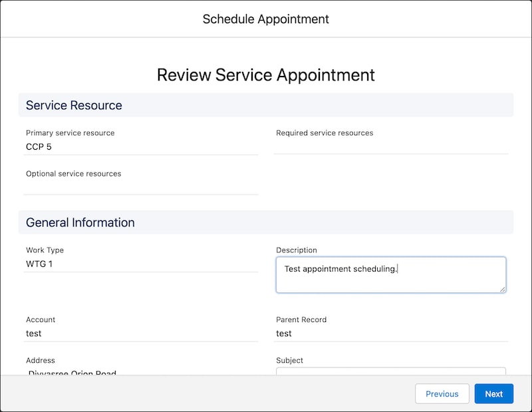Click the 'Account' field label
The width and height of the screenshot is (532, 412).
[x=41, y=319]
